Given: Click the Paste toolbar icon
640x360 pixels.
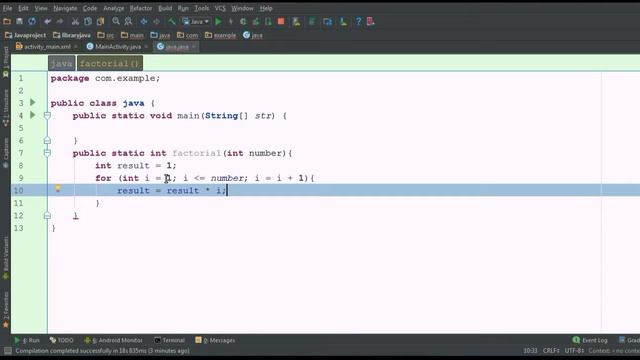Looking at the screenshot, I should pos(100,22).
